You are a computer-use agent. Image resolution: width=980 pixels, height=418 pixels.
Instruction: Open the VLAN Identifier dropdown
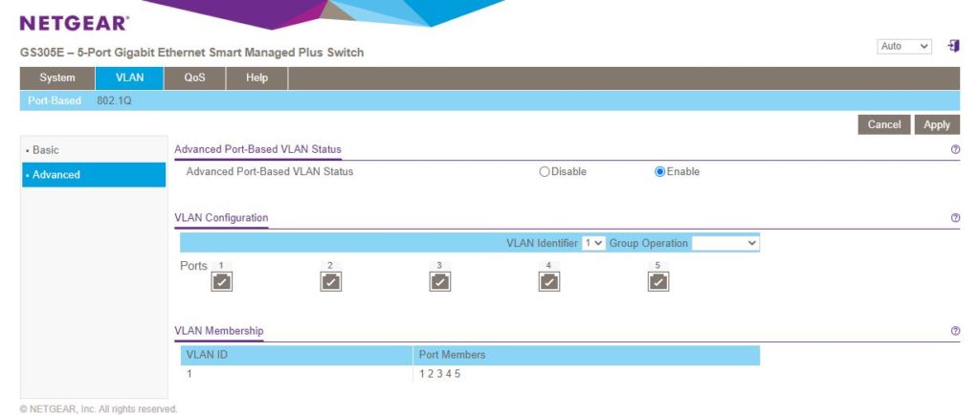(x=593, y=243)
